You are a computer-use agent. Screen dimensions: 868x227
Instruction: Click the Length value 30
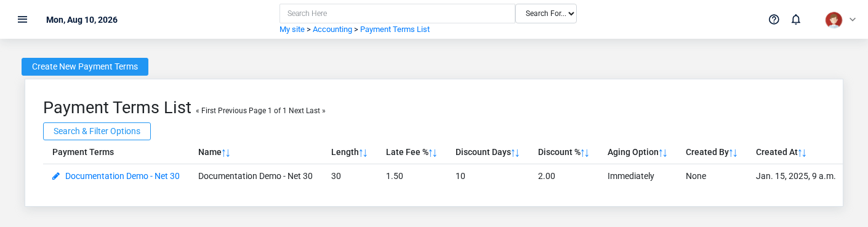click(336, 176)
